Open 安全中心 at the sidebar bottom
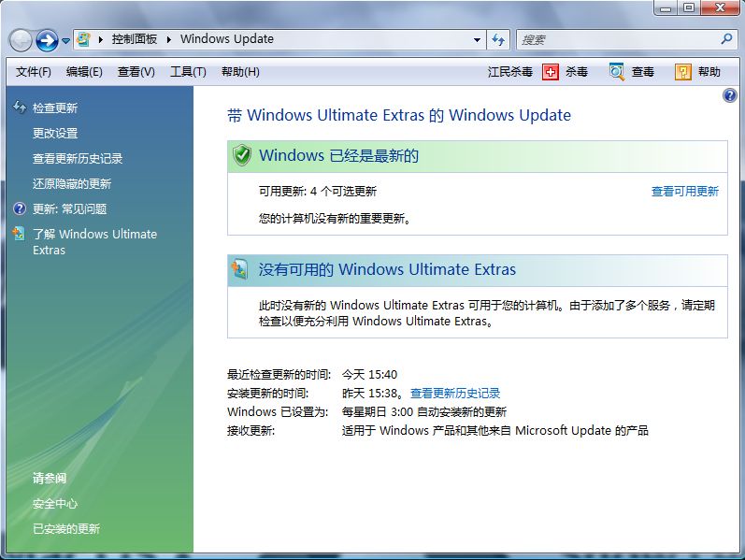 tap(55, 503)
